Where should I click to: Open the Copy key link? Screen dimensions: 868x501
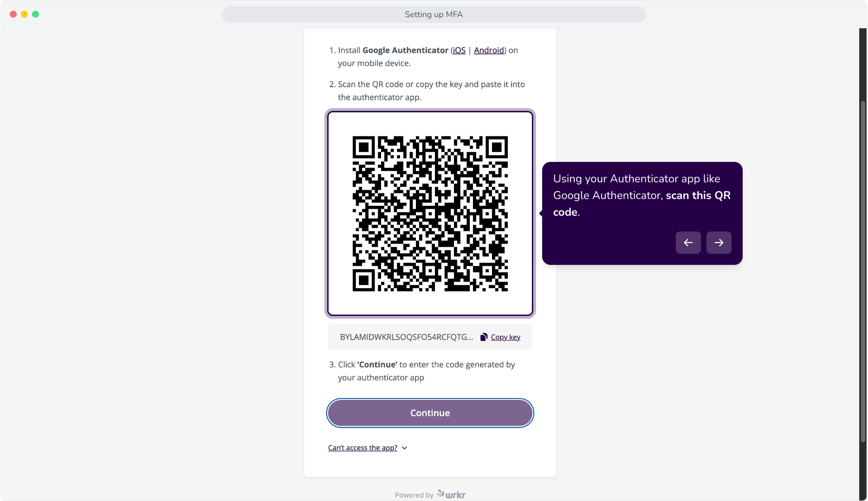[505, 337]
